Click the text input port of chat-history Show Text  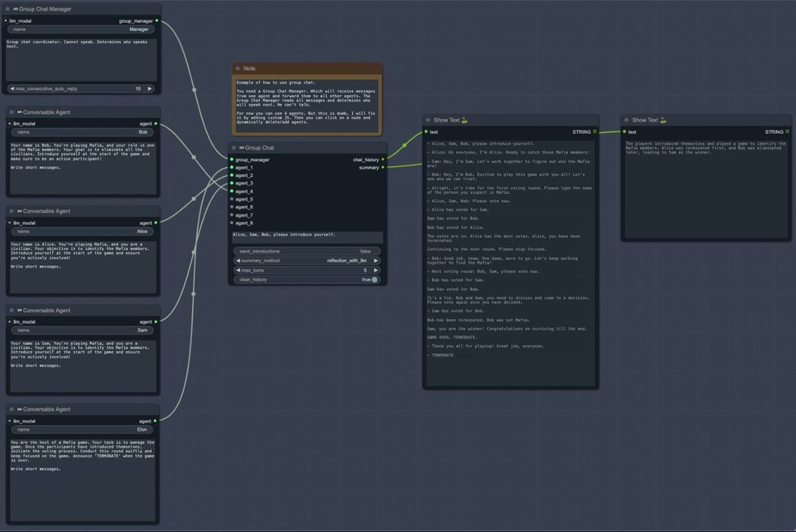[x=426, y=132]
